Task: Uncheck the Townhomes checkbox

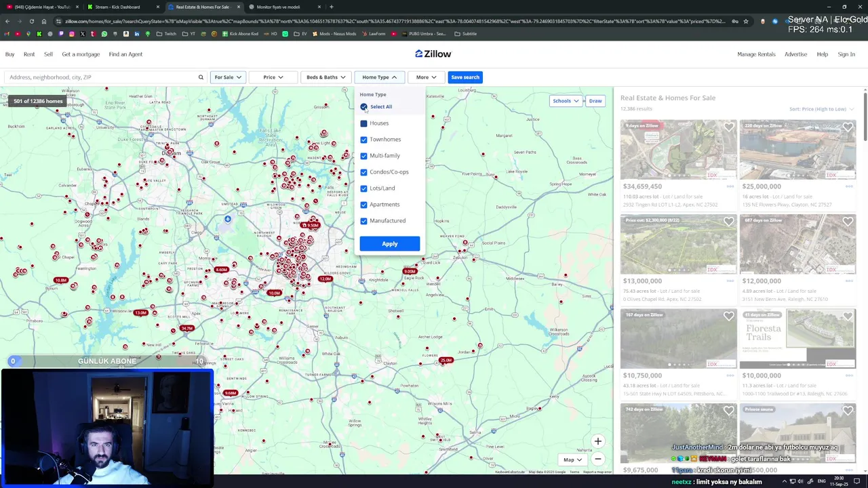Action: coord(364,140)
